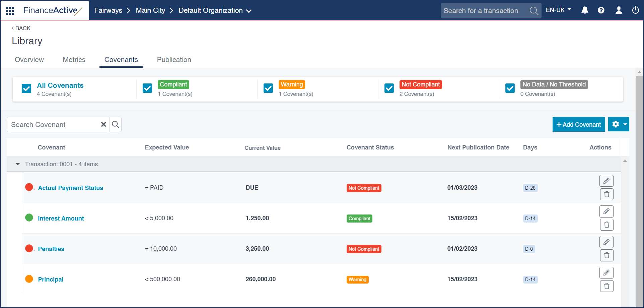The width and height of the screenshot is (644, 308).
Task: Click the power logout icon
Action: click(635, 10)
